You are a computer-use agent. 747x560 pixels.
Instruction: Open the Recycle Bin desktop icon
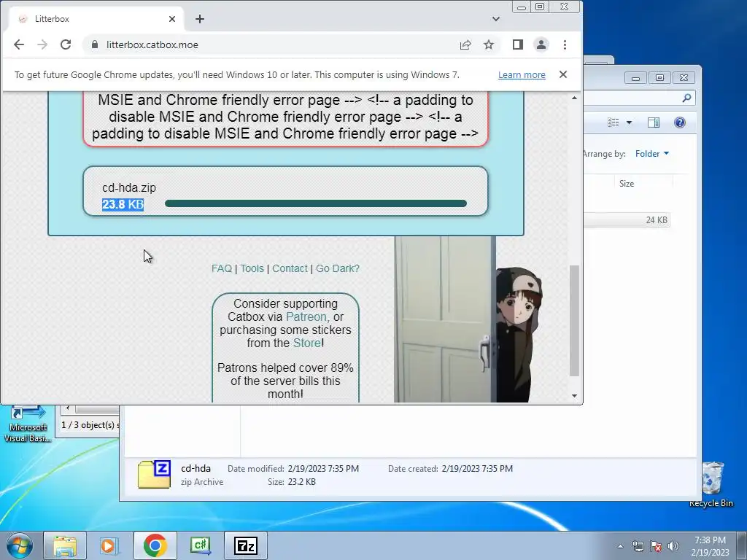(x=711, y=484)
